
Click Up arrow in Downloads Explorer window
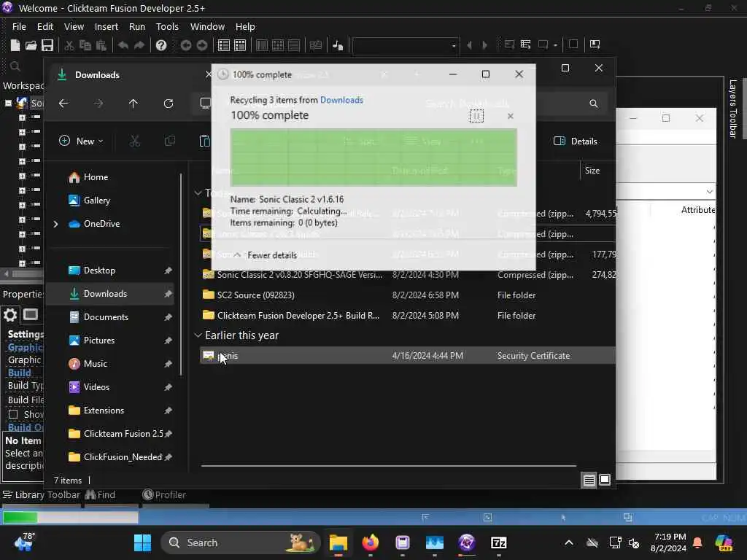tap(133, 104)
